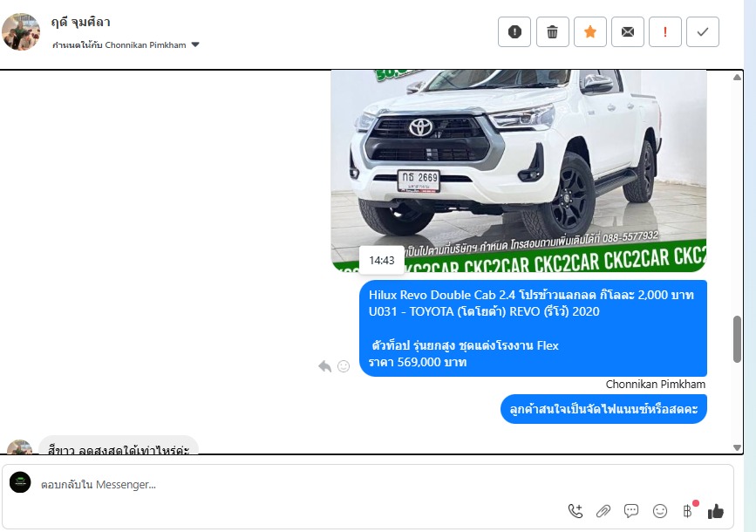Attach a file using the paperclip icon

(x=603, y=511)
